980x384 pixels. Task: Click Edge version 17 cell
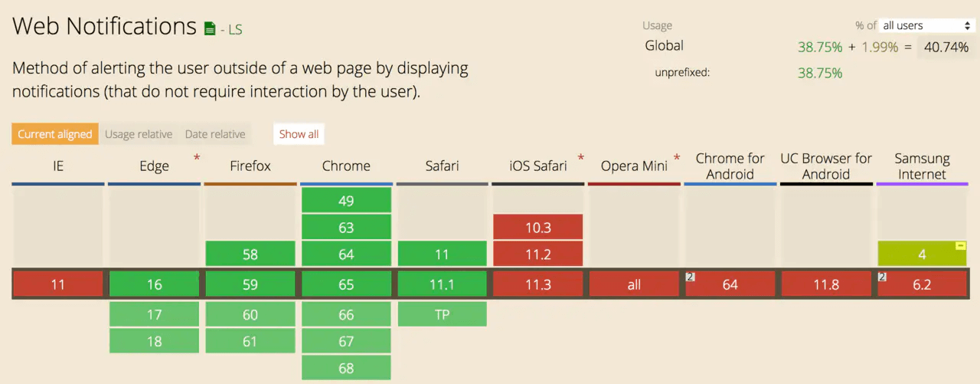tap(154, 314)
